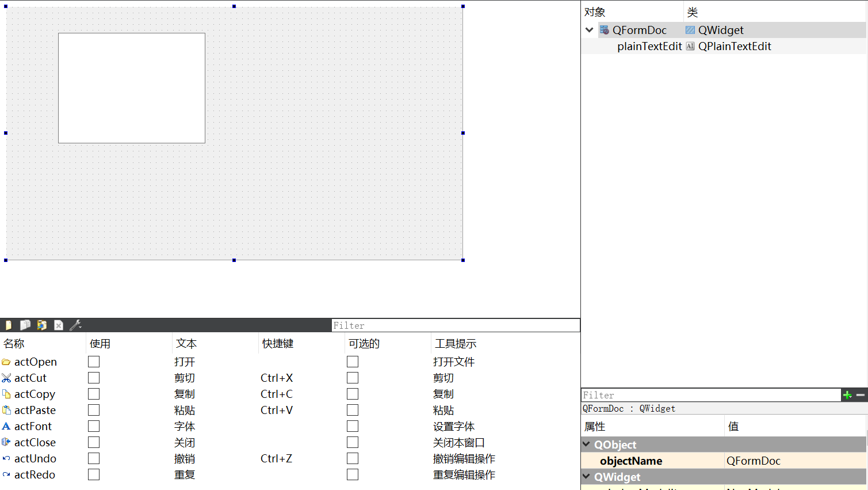
Task: Toggle the 可选的 checkbox for actOpen
Action: (x=353, y=362)
